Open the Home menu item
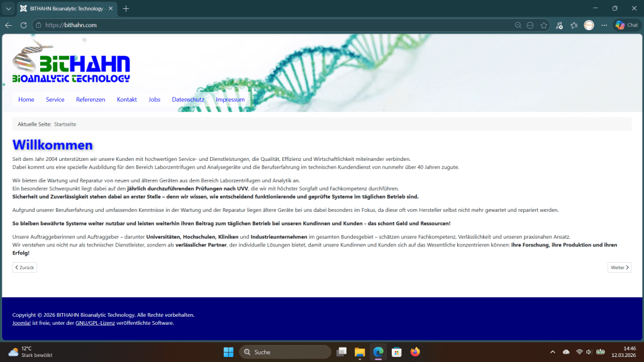Screen dimensions: 644x362 point(26,99)
